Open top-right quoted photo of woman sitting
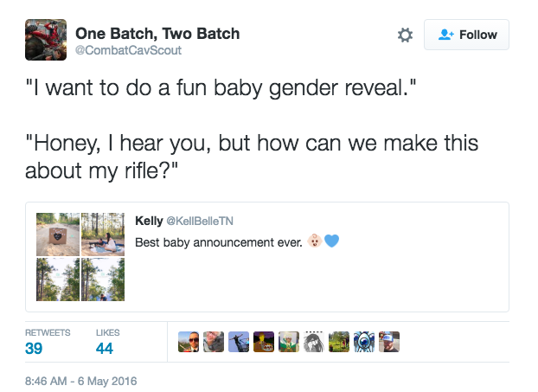The height and width of the screenshot is (392, 538). tap(103, 235)
